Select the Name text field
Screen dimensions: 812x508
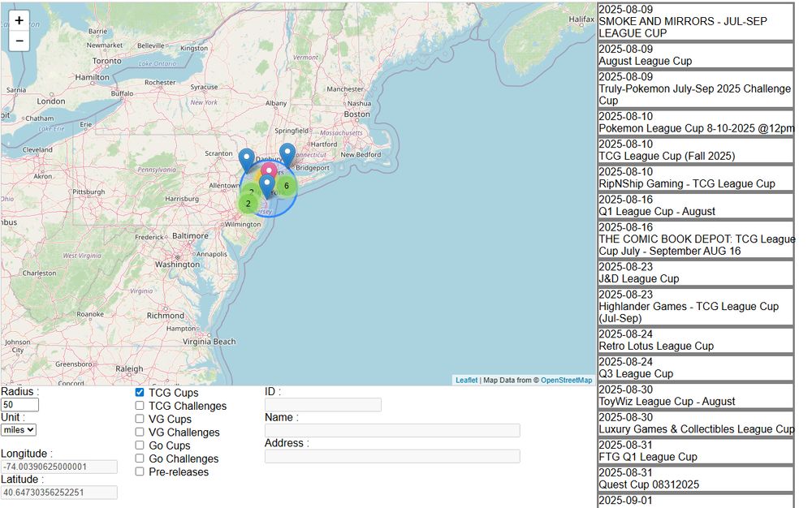[392, 430]
